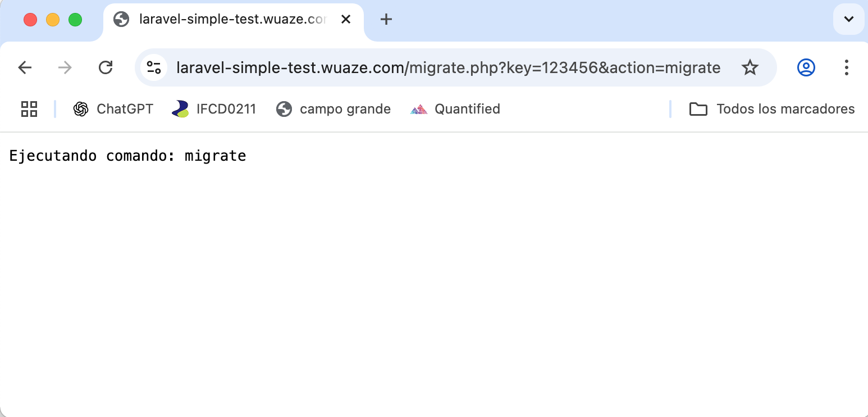Open Todos los marcadores folder

(x=772, y=109)
